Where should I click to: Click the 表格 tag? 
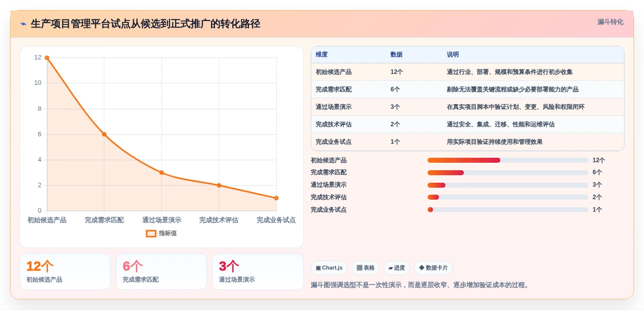[x=366, y=268]
